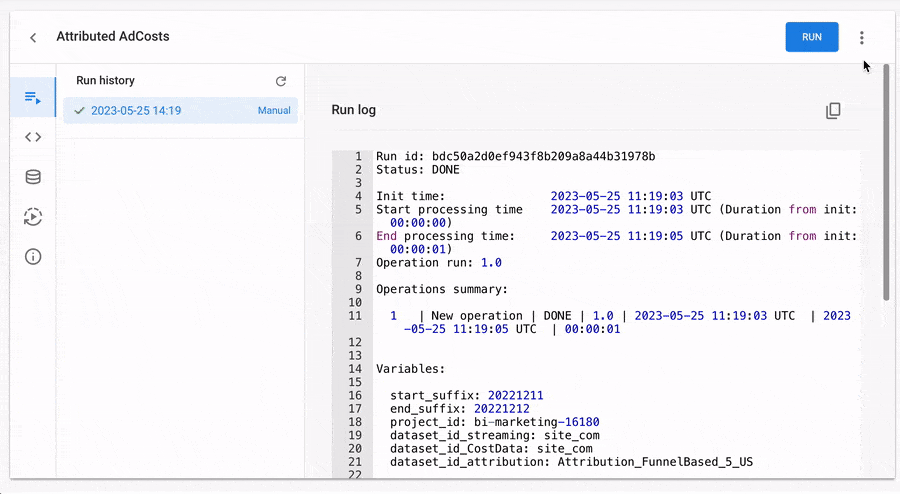Click the Run history heading

point(105,80)
